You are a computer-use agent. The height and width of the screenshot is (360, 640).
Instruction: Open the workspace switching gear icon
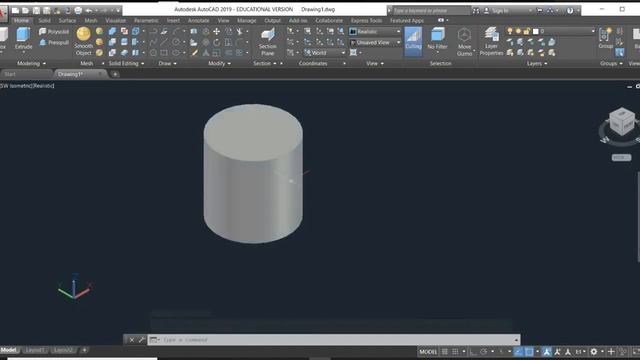594,351
